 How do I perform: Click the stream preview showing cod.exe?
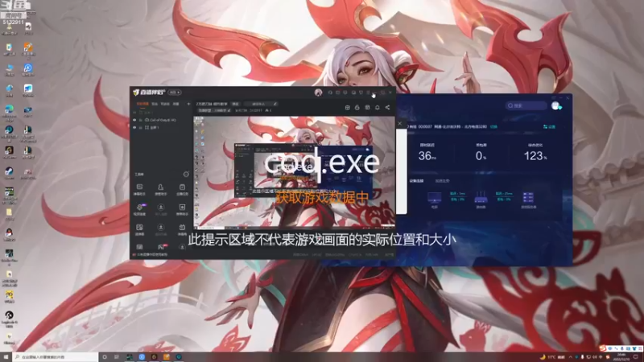(294, 173)
